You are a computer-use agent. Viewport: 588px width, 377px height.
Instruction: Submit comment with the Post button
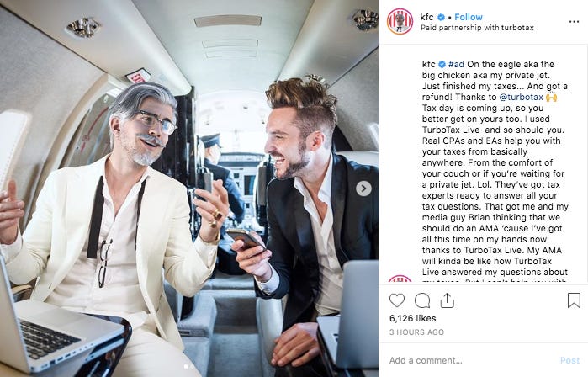point(569,360)
